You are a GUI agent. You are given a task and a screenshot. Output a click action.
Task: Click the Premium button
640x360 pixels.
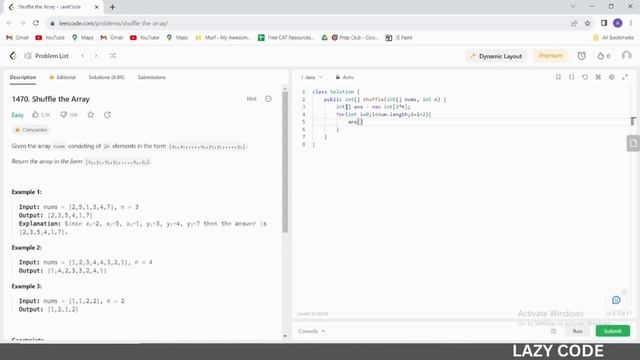coord(550,56)
